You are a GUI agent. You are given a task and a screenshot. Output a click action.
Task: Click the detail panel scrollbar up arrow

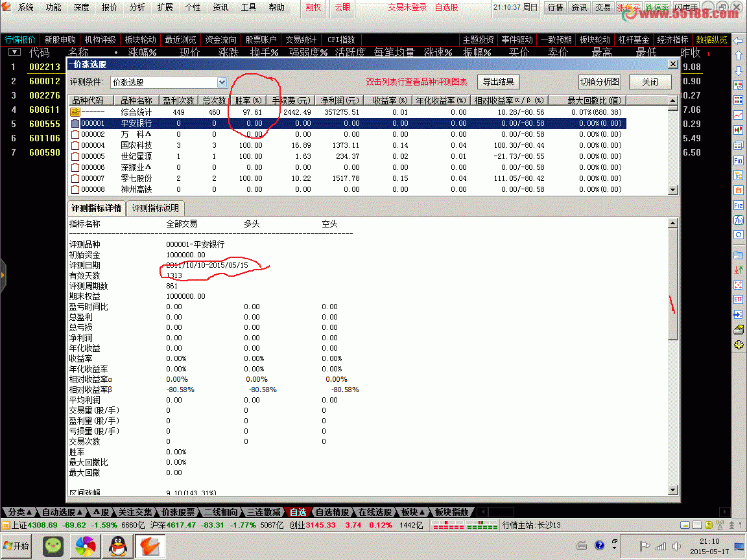pyautogui.click(x=672, y=224)
